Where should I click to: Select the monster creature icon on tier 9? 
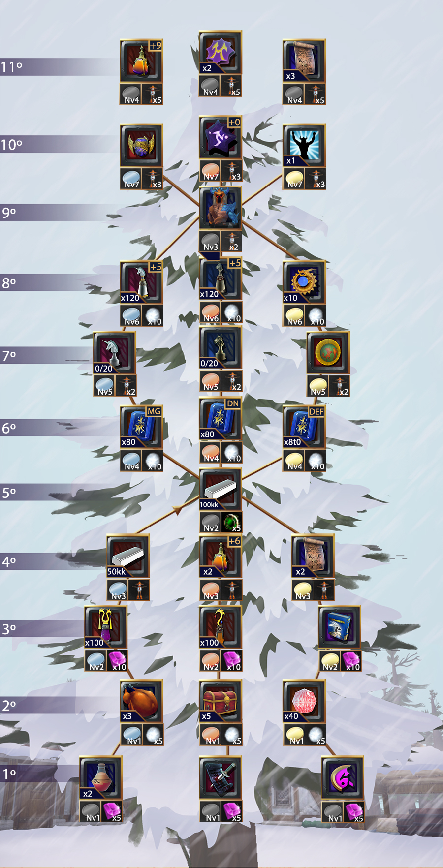[221, 208]
